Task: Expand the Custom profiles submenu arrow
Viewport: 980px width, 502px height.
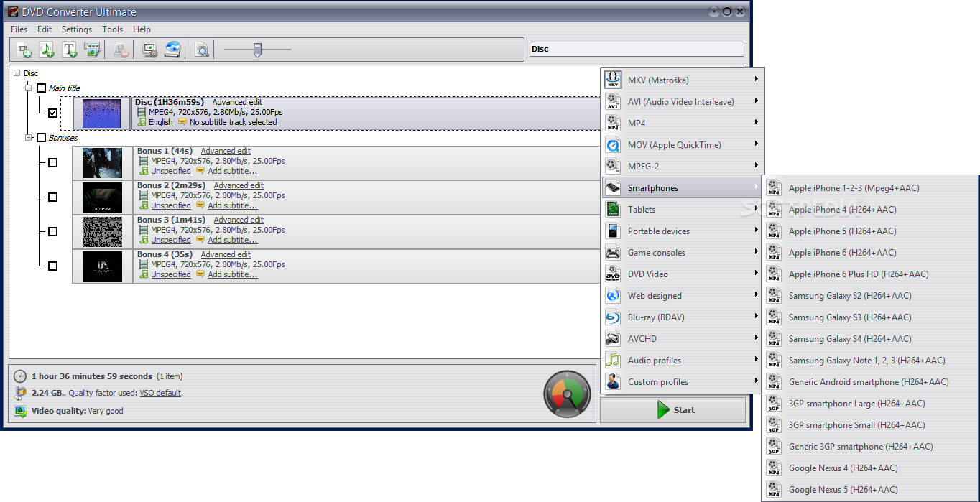Action: tap(756, 381)
